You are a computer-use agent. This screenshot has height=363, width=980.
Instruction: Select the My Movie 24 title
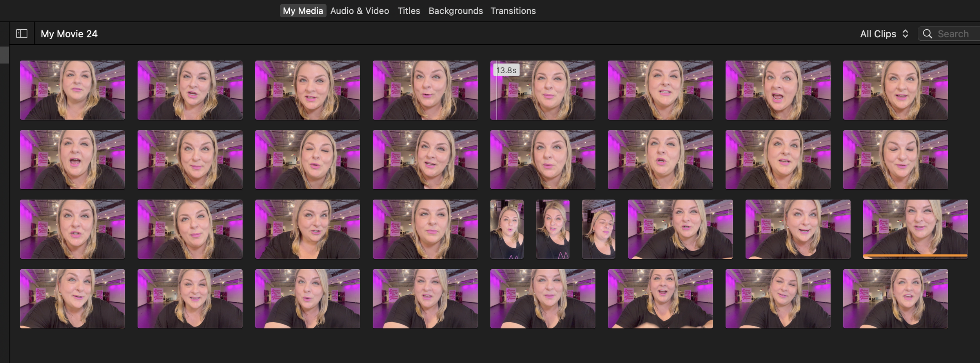click(x=69, y=34)
